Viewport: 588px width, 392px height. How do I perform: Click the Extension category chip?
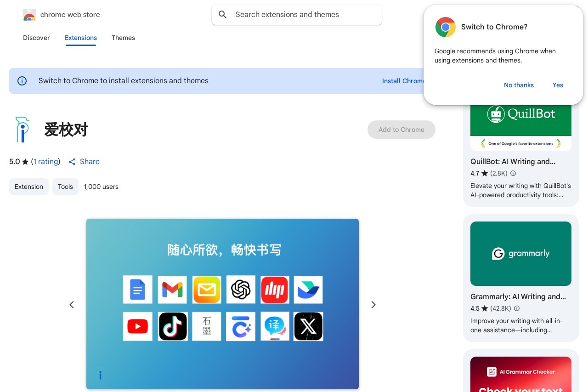tap(29, 187)
